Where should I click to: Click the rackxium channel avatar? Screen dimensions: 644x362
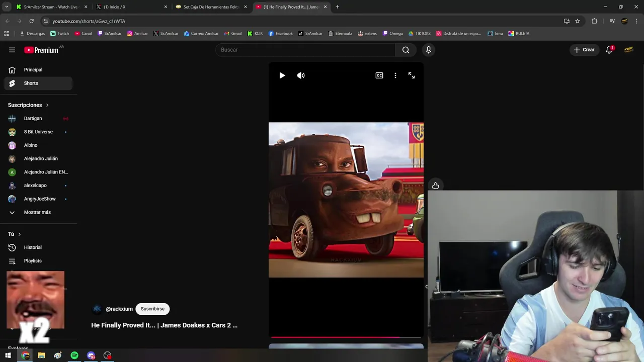click(97, 309)
